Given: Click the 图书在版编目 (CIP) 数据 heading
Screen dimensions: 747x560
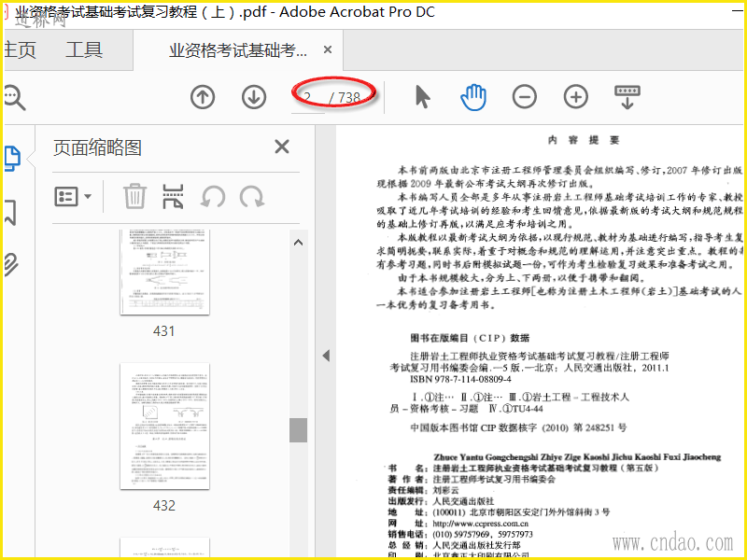Looking at the screenshot, I should [x=470, y=338].
